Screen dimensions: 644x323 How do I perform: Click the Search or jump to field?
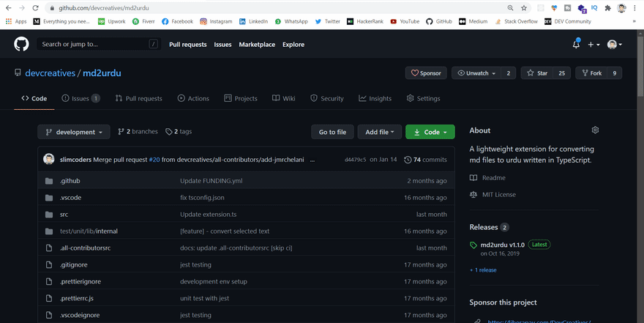coord(99,44)
